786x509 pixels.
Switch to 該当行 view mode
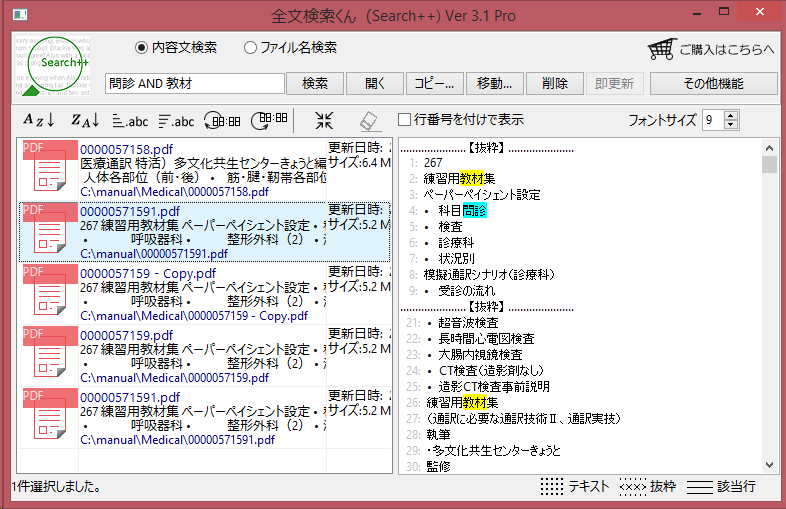720,487
